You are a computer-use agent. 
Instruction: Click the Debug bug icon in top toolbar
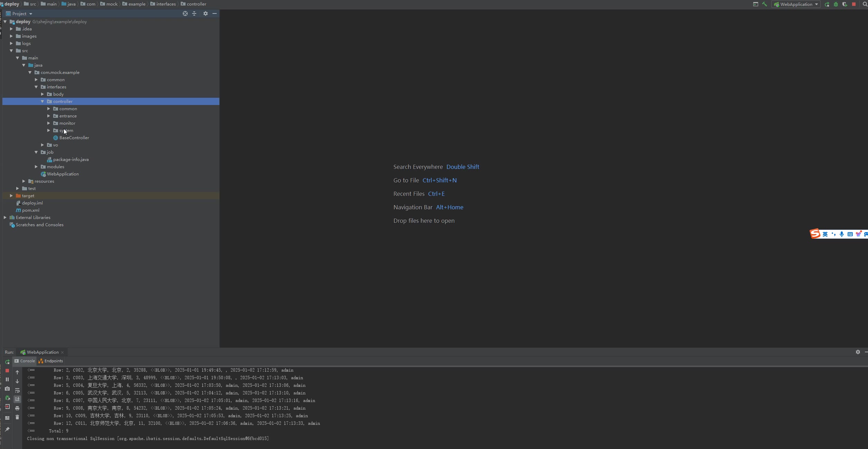(836, 4)
